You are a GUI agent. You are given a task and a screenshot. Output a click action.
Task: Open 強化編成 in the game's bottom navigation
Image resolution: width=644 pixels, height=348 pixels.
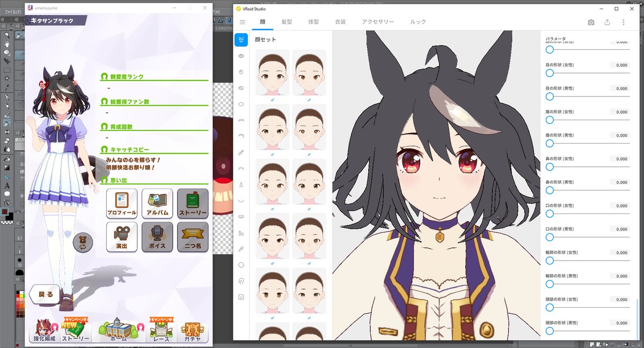pos(45,330)
